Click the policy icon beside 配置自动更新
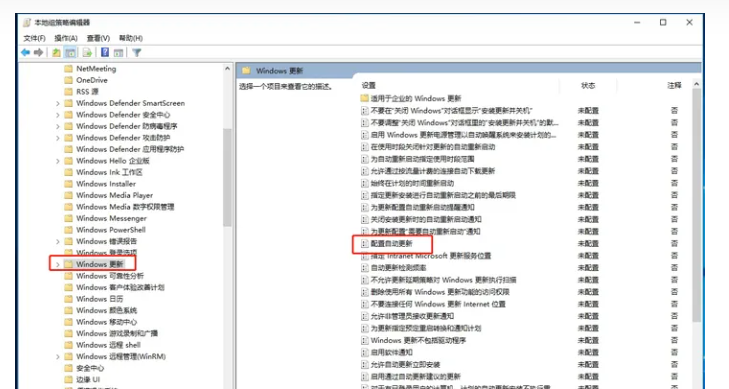 pos(365,244)
